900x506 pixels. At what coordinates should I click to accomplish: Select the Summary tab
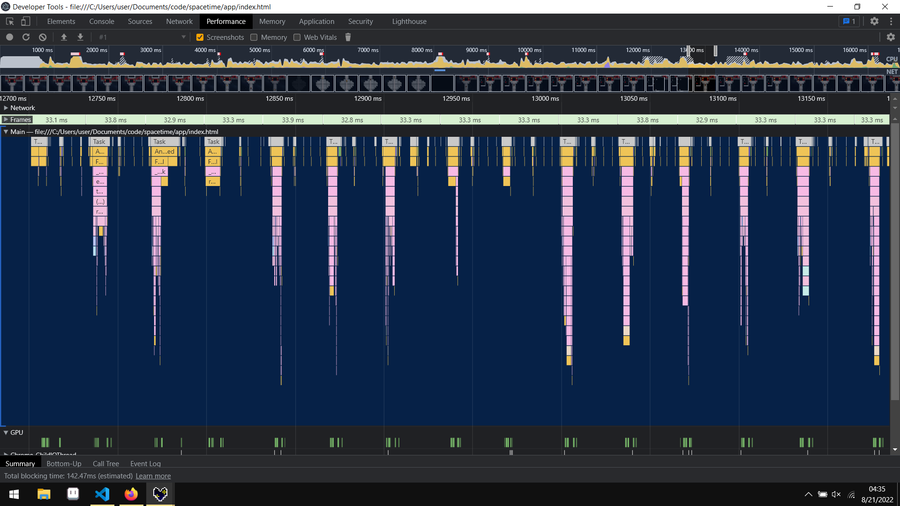20,464
